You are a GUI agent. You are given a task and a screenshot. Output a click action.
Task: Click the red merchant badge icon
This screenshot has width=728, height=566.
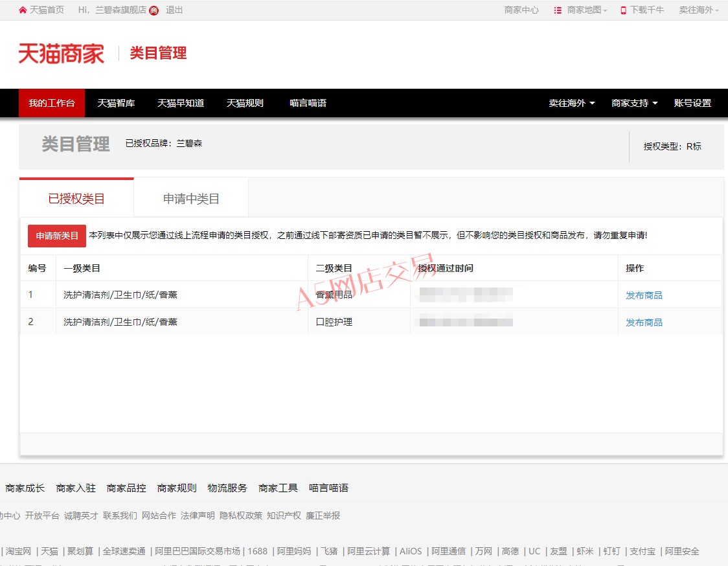[x=154, y=10]
